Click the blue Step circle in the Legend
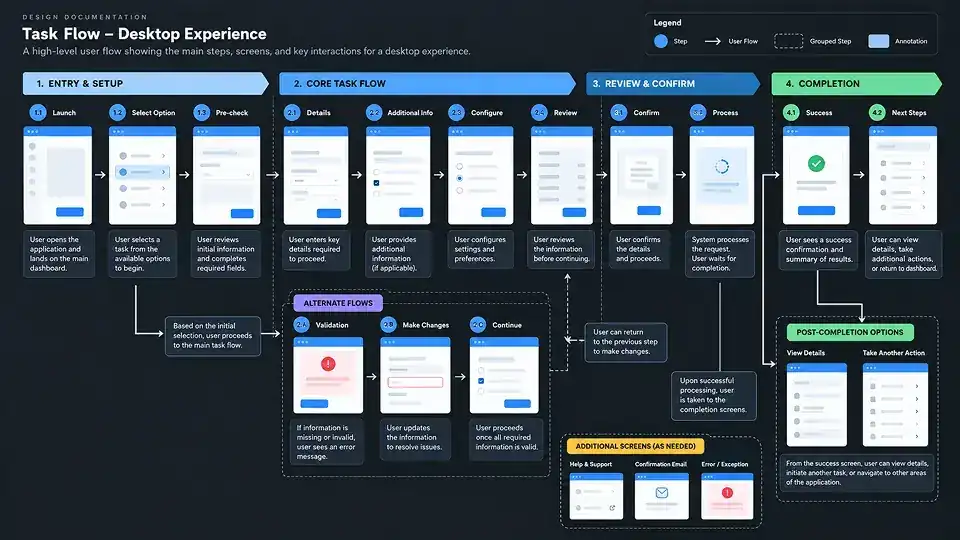This screenshot has width=960, height=540. coord(661,41)
